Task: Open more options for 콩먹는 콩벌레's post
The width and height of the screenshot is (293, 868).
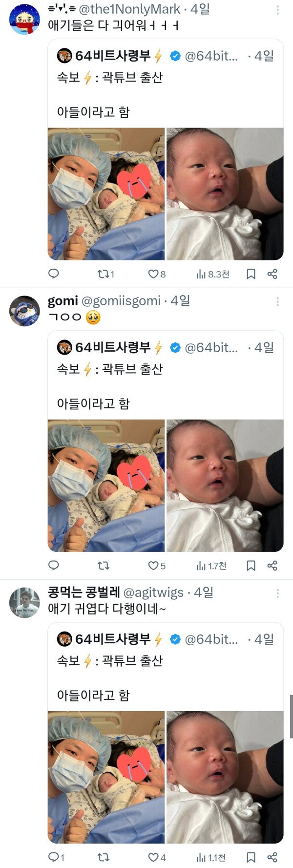Action: (x=278, y=593)
